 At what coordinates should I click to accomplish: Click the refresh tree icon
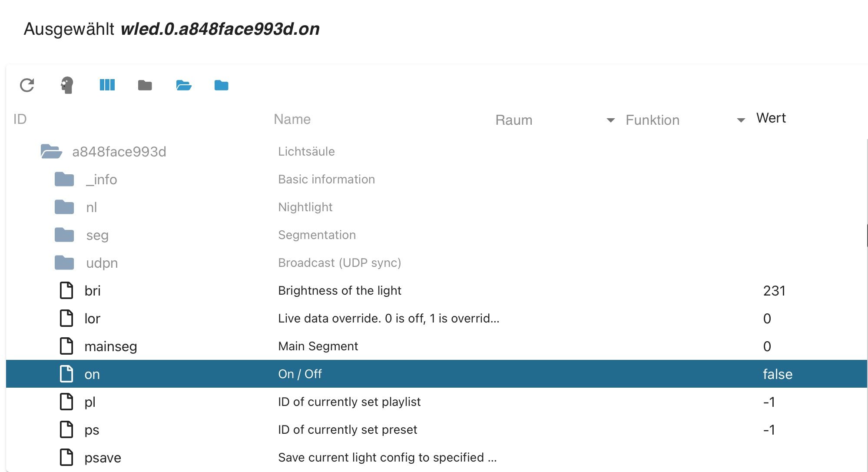[27, 85]
